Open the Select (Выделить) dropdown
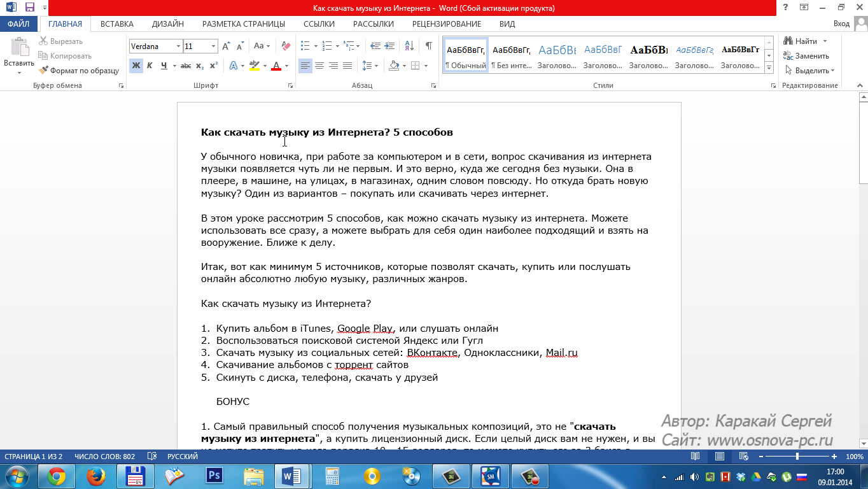This screenshot has width=868, height=489. pos(809,71)
